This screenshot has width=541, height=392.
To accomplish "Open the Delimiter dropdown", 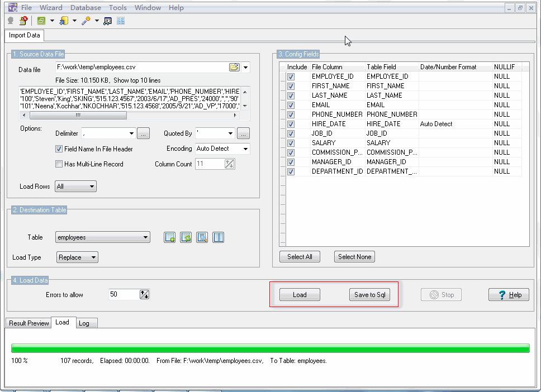I will [x=131, y=133].
